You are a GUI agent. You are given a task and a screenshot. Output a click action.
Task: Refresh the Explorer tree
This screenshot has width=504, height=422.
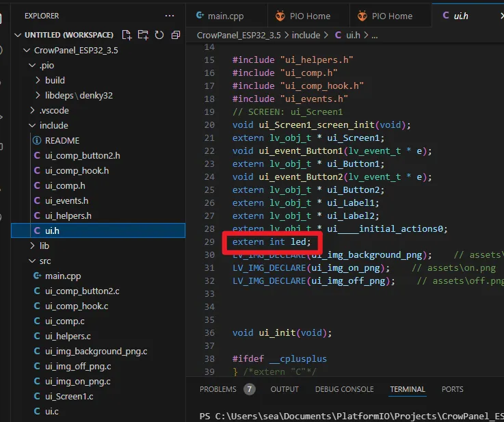click(x=159, y=35)
